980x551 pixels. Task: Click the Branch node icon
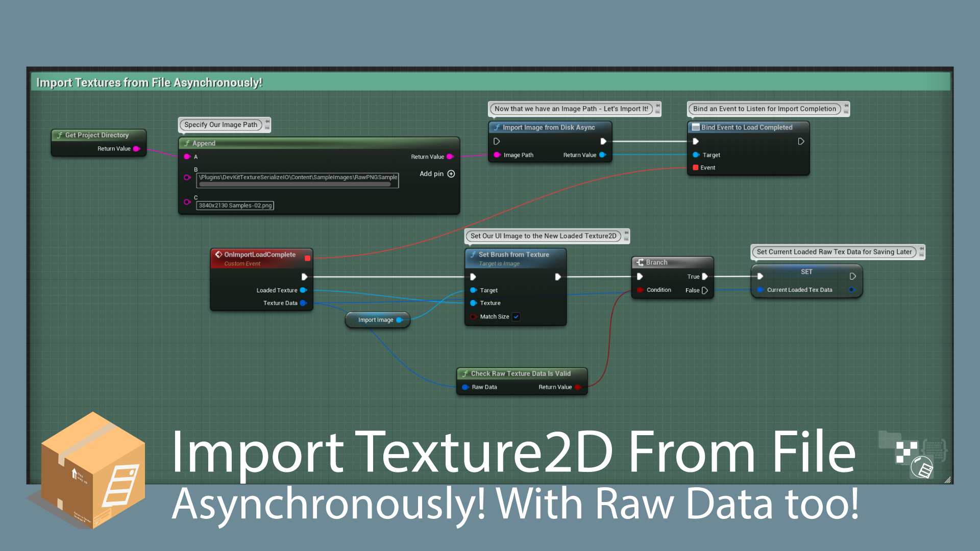(x=640, y=262)
